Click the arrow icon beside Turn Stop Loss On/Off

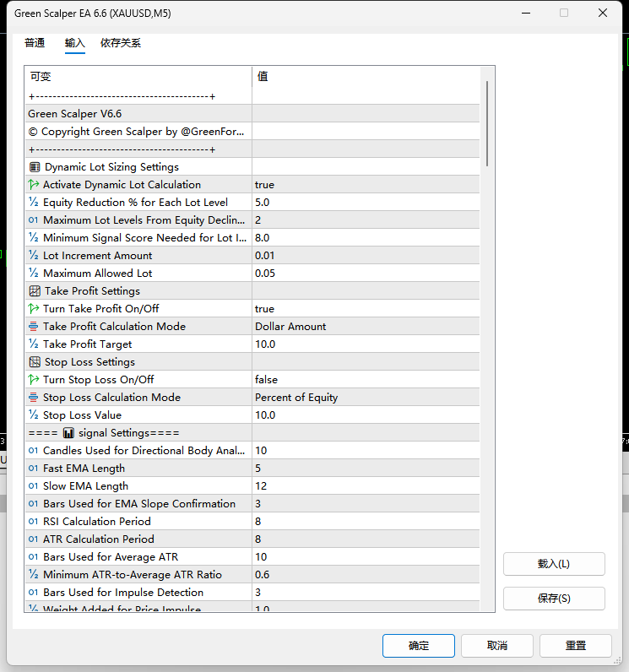click(x=34, y=379)
